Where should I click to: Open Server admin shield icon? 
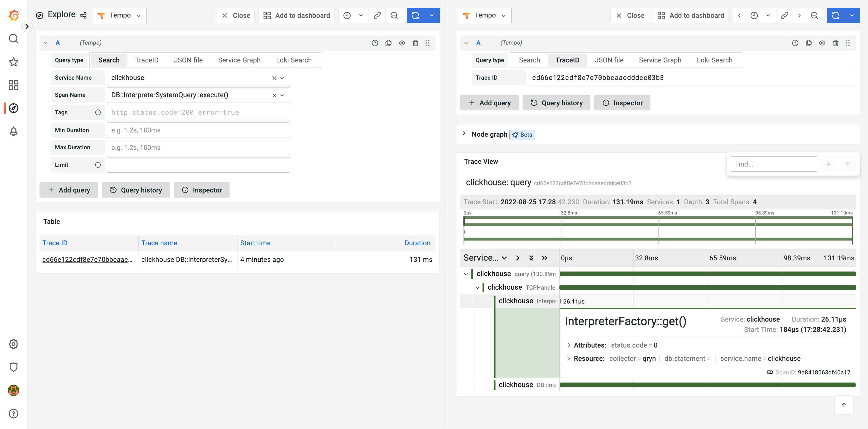coord(14,367)
